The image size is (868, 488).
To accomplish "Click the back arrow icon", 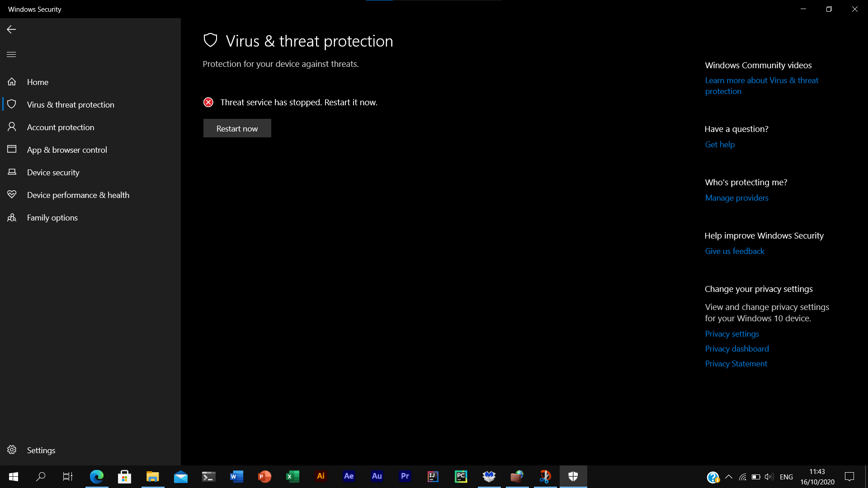I will click(x=11, y=29).
